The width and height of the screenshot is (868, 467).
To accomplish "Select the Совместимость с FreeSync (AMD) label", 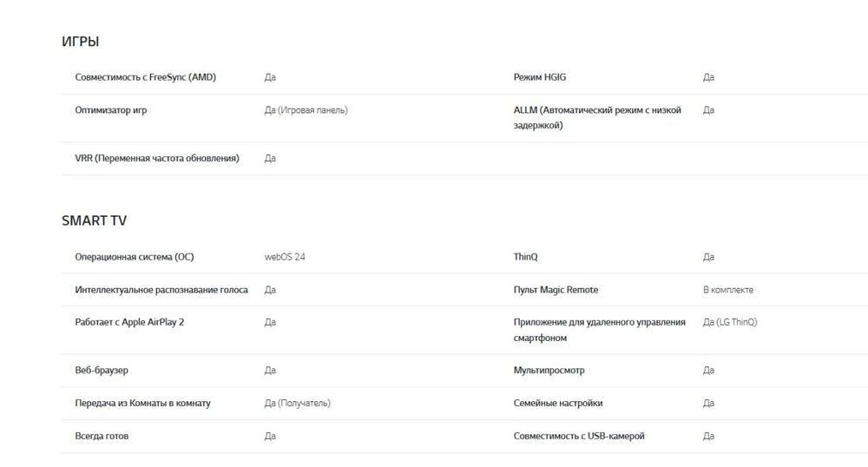I will pos(145,77).
